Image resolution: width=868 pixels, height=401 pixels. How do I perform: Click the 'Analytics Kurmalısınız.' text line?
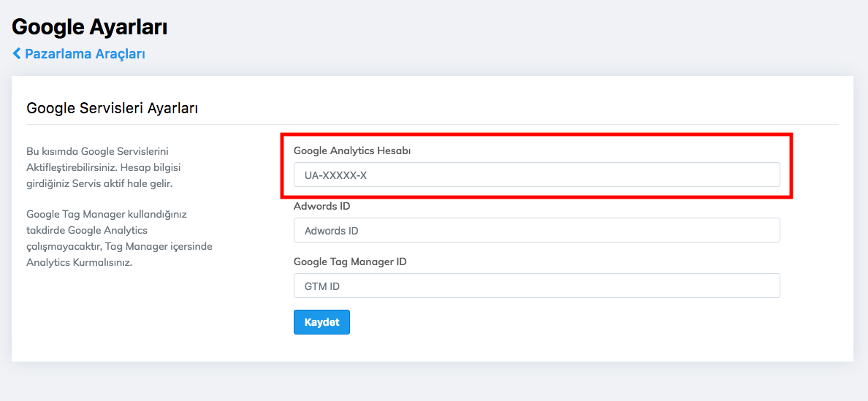tap(79, 262)
